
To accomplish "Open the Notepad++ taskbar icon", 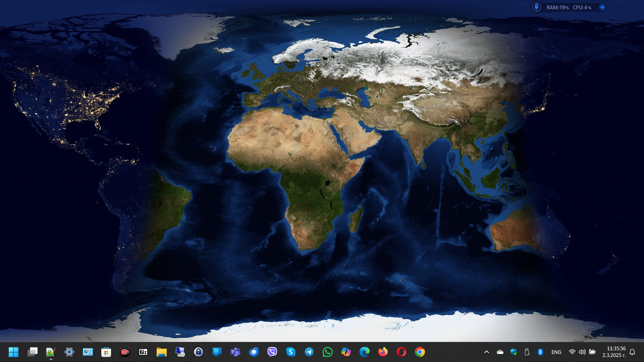I will pyautogui.click(x=51, y=352).
